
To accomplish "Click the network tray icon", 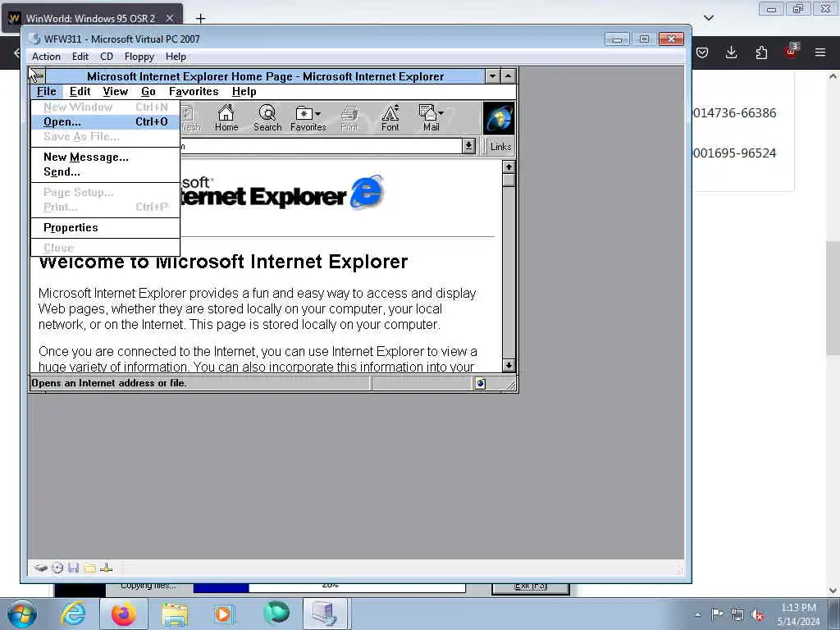I will [x=737, y=614].
